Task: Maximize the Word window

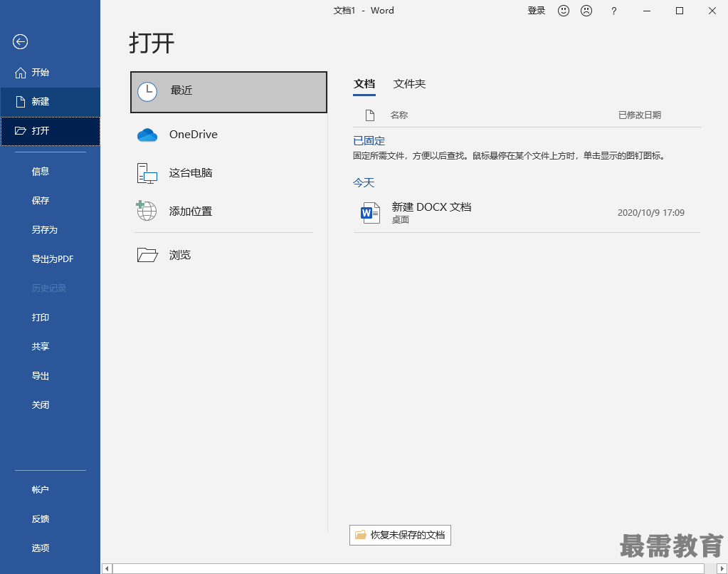Action: tap(679, 11)
